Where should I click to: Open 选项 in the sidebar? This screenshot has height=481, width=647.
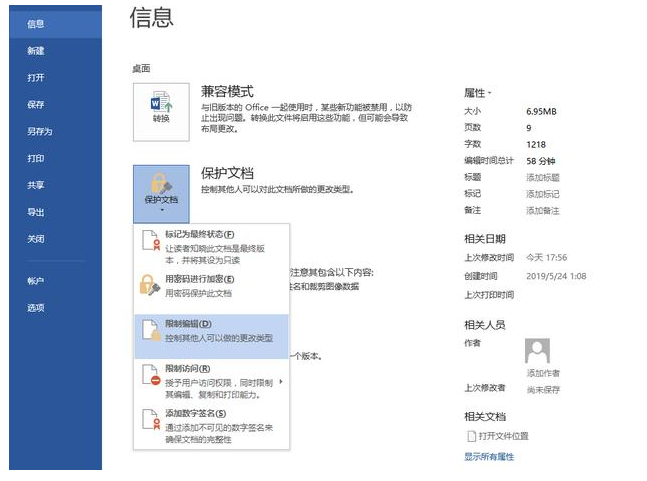tap(55, 308)
